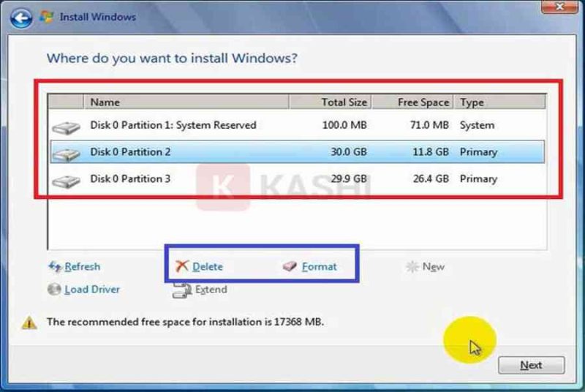Image resolution: width=585 pixels, height=392 pixels.
Task: Click the 29.9 GB total size value
Action: tap(349, 178)
